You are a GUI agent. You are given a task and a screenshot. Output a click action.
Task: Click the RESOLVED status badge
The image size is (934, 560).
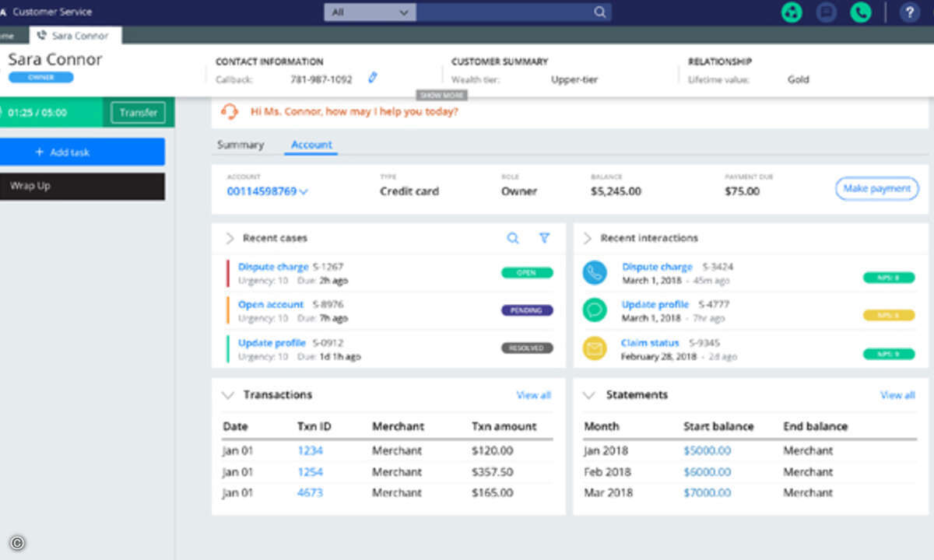(527, 348)
